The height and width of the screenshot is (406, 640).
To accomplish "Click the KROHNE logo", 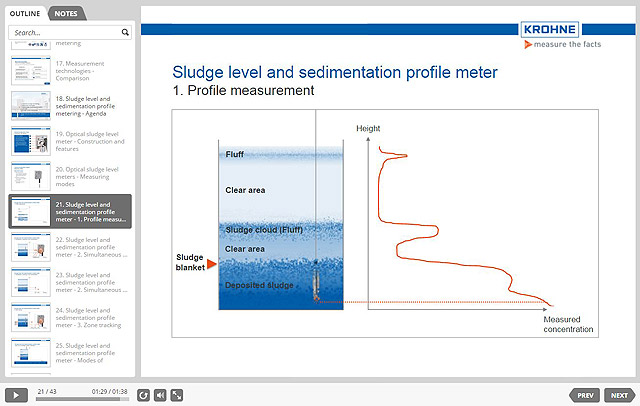I will click(550, 29).
